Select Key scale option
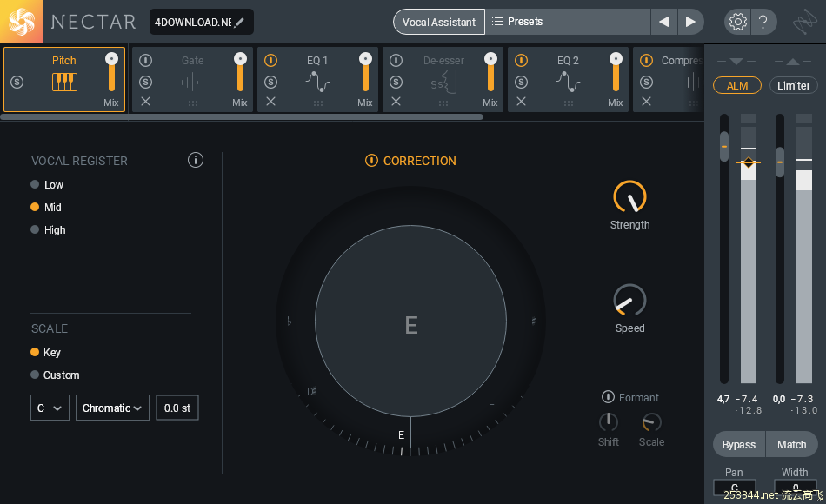 (x=45, y=352)
